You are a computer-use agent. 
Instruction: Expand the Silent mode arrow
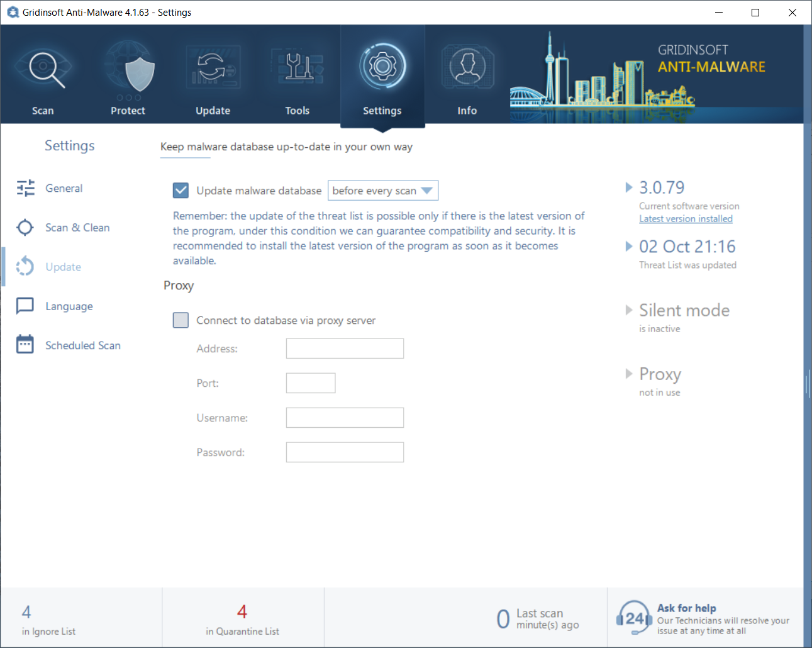pyautogui.click(x=628, y=310)
